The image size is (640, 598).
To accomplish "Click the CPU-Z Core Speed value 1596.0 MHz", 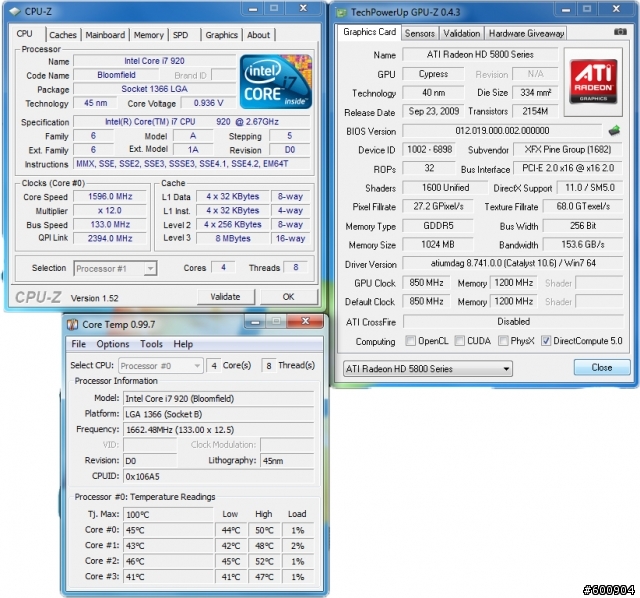I will 110,197.
